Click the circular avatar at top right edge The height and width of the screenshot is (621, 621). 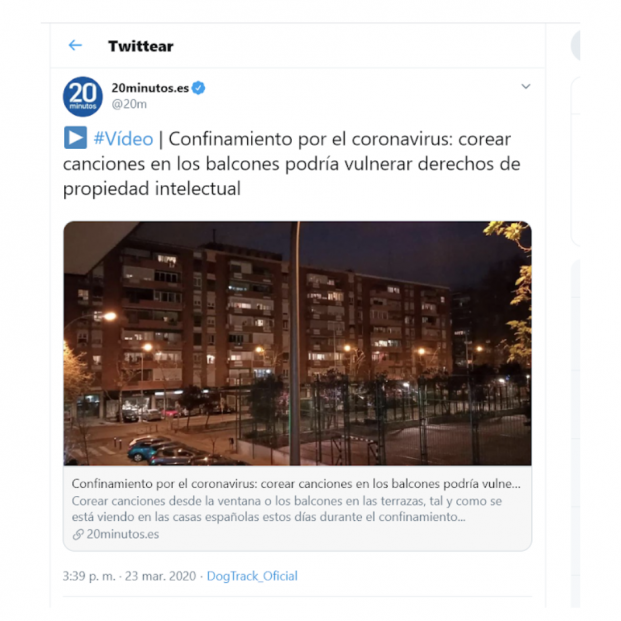coord(575,46)
